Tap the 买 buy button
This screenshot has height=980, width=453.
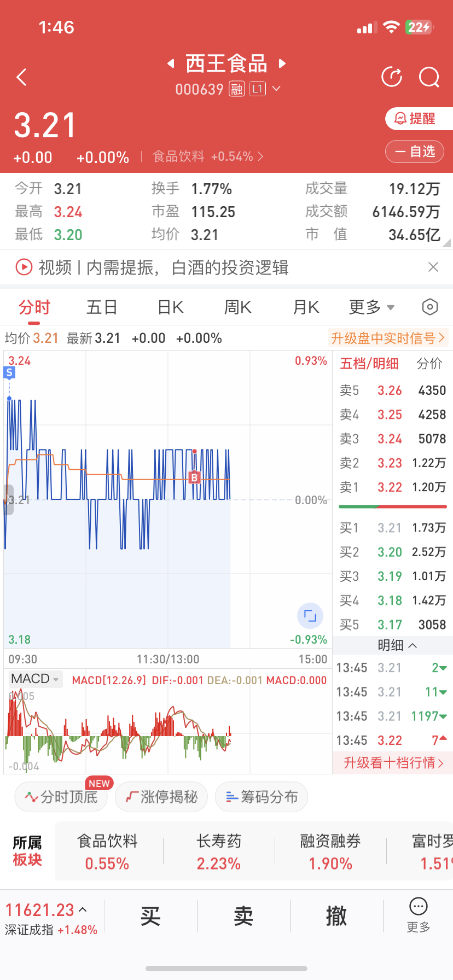click(x=150, y=916)
